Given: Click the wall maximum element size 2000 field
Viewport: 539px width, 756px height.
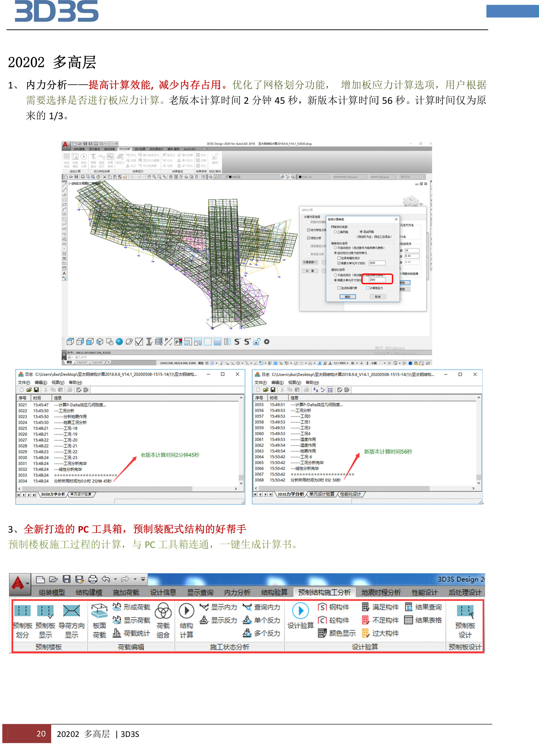Looking at the screenshot, I should point(377,280).
